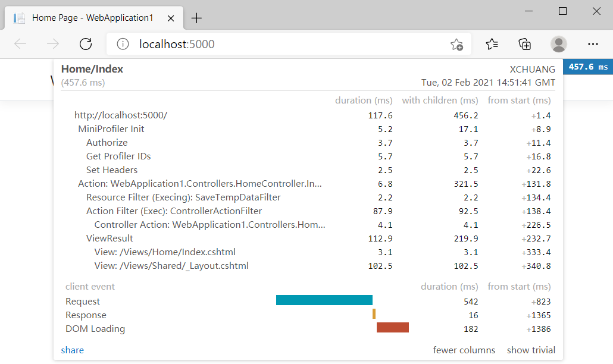Image resolution: width=613 pixels, height=364 pixels.
Task: Navigate back using the back arrow
Action: (x=20, y=43)
